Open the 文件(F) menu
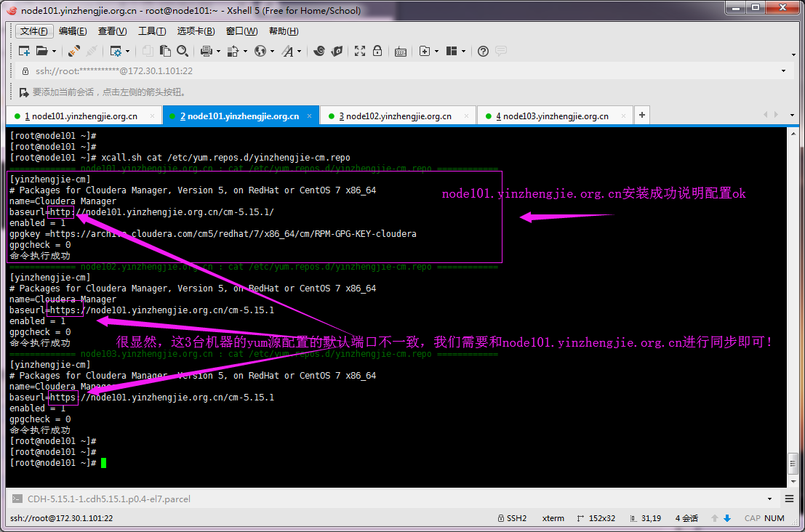Image resolution: width=805 pixels, height=532 pixels. [x=34, y=31]
